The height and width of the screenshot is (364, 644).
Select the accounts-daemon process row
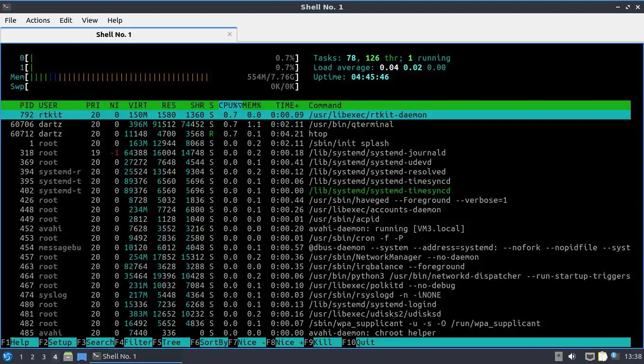coord(316,209)
